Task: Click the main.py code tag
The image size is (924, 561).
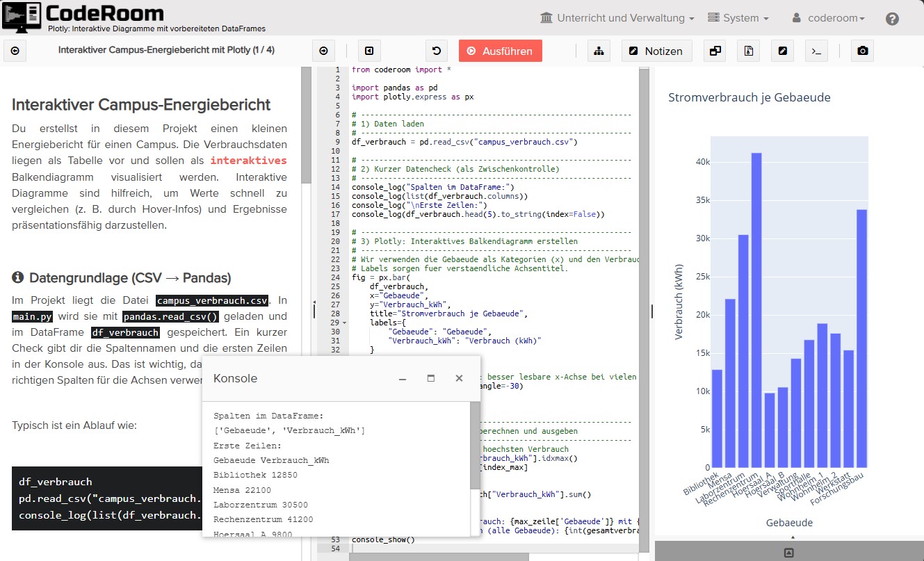Action: (x=33, y=317)
